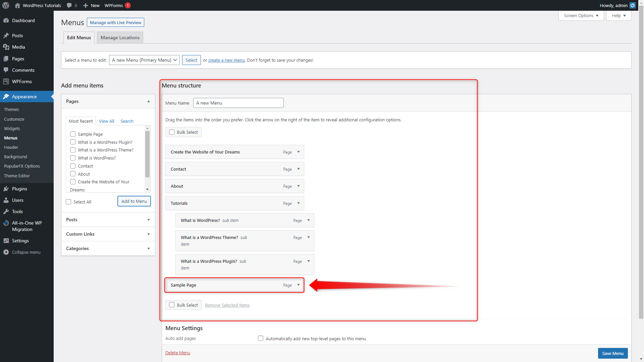
Task: Toggle Auto add pages checkbox
Action: 261,338
